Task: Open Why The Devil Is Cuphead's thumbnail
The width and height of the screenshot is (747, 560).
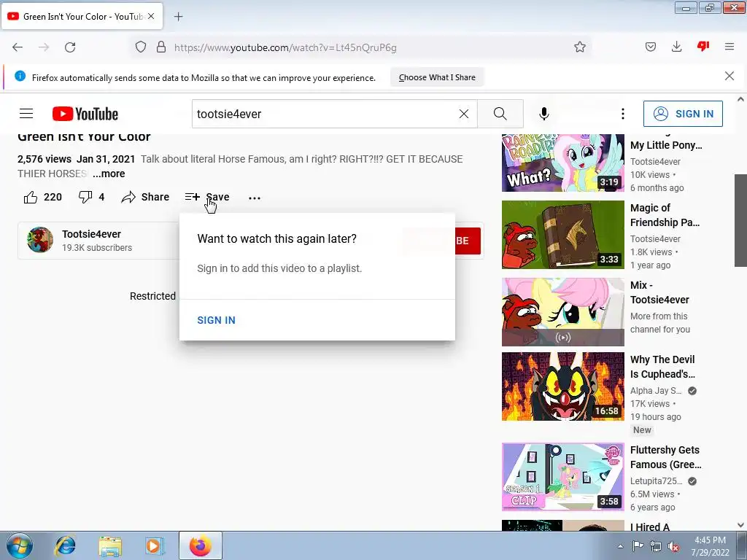Action: (562, 386)
